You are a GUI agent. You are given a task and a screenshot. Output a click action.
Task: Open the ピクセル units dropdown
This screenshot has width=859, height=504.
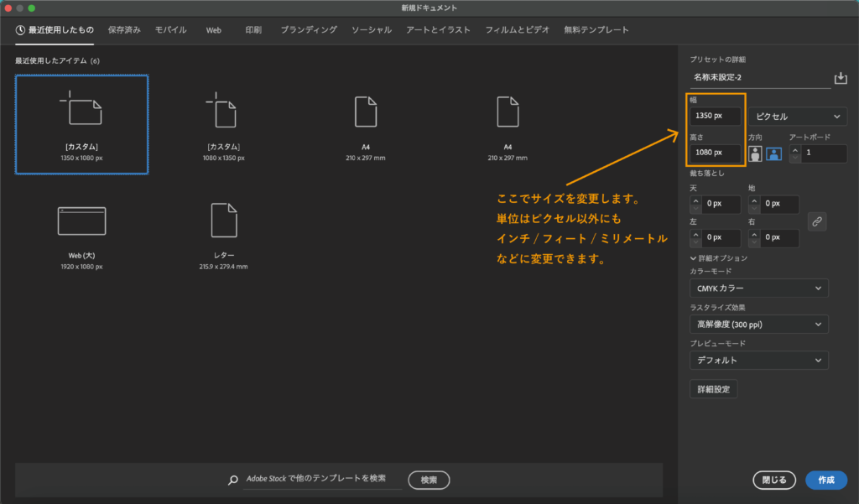tap(795, 117)
